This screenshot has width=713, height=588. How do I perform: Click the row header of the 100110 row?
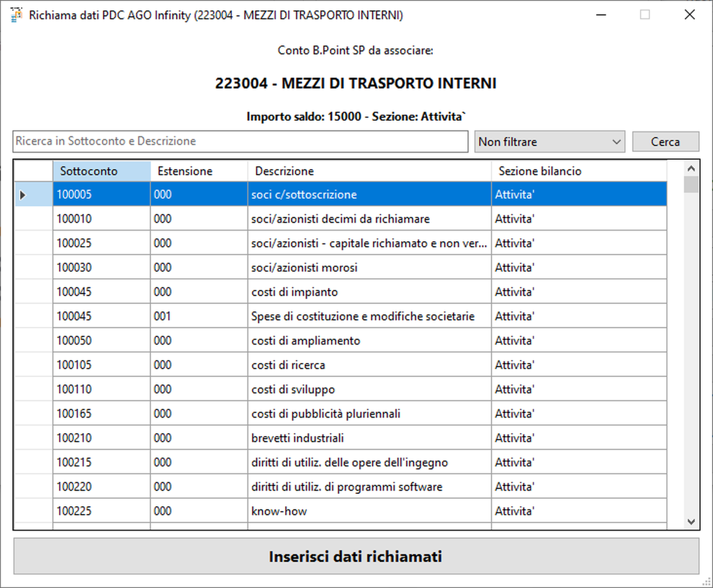click(33, 389)
